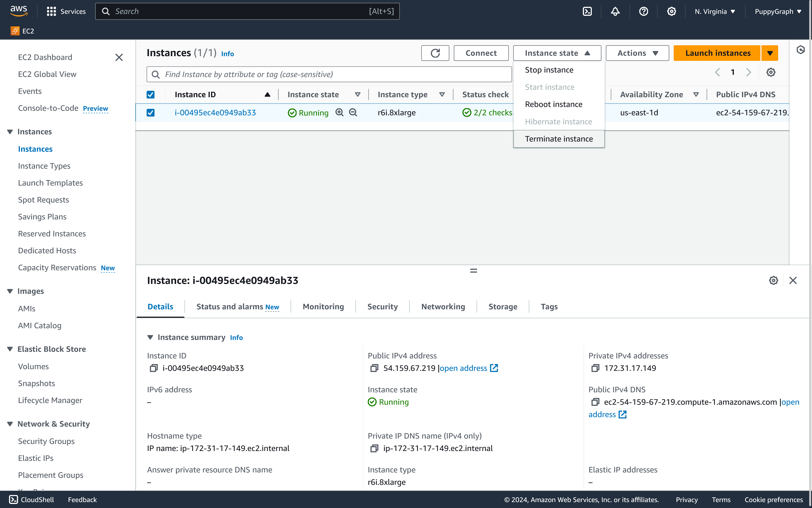812x508 pixels.
Task: Click Info link next to Instances heading
Action: coord(228,54)
